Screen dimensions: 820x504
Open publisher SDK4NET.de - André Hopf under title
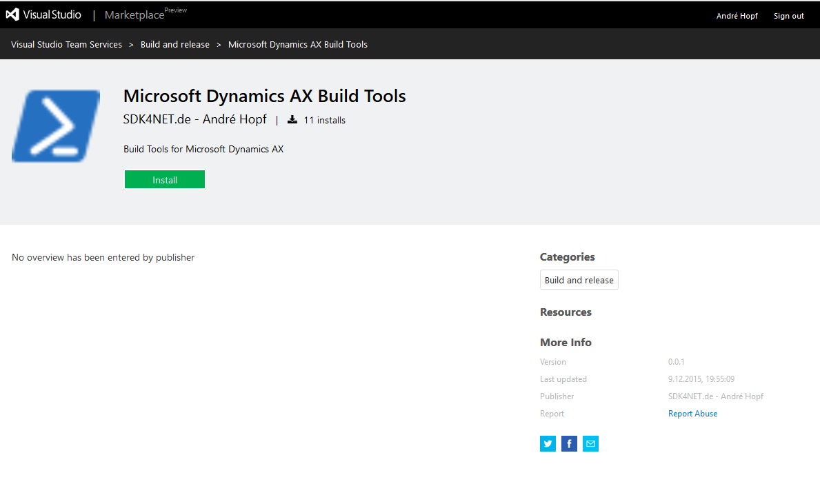tap(194, 119)
